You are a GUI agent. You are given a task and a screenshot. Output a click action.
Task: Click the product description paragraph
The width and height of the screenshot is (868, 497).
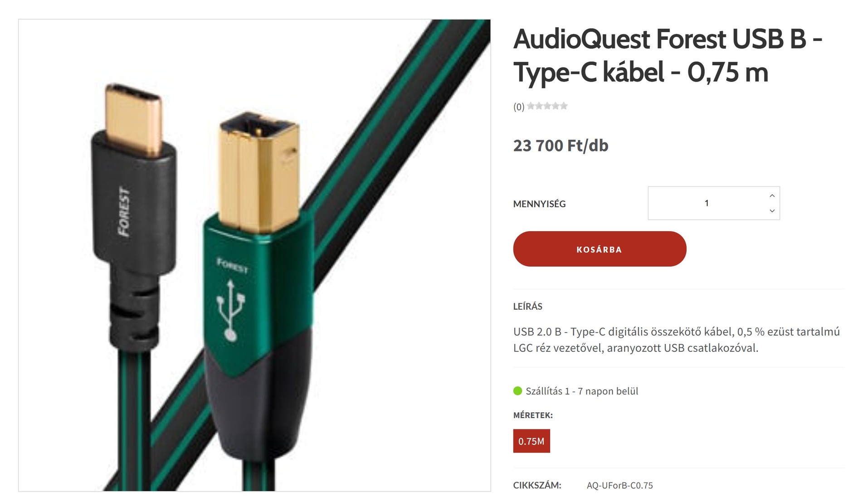point(677,340)
